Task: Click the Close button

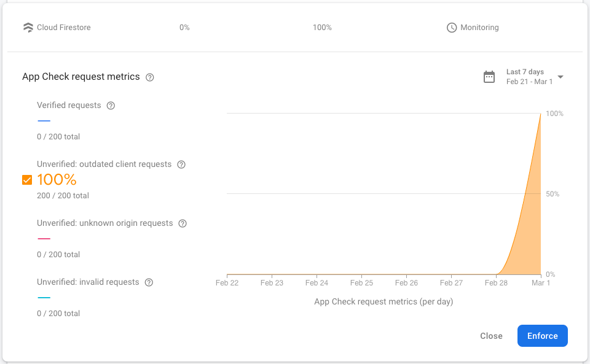Action: point(491,336)
